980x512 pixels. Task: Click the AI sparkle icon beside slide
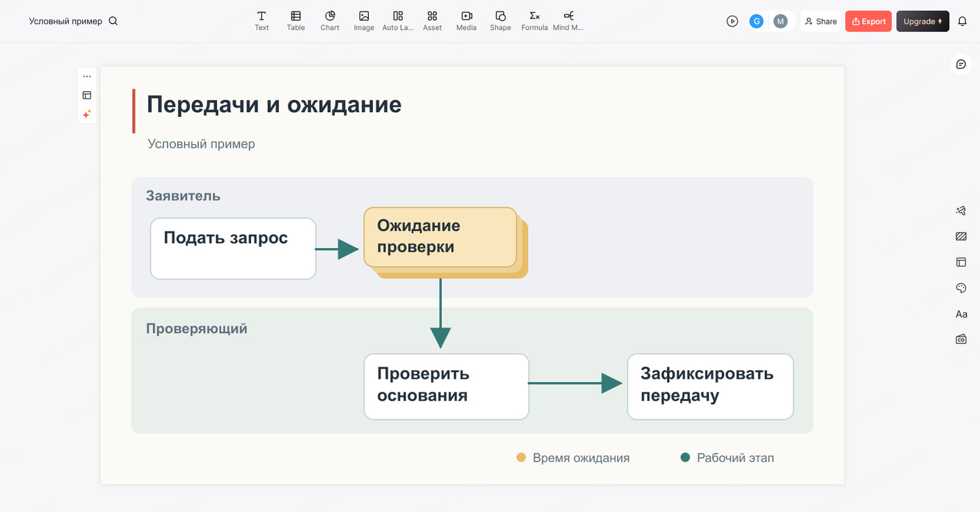(x=87, y=114)
